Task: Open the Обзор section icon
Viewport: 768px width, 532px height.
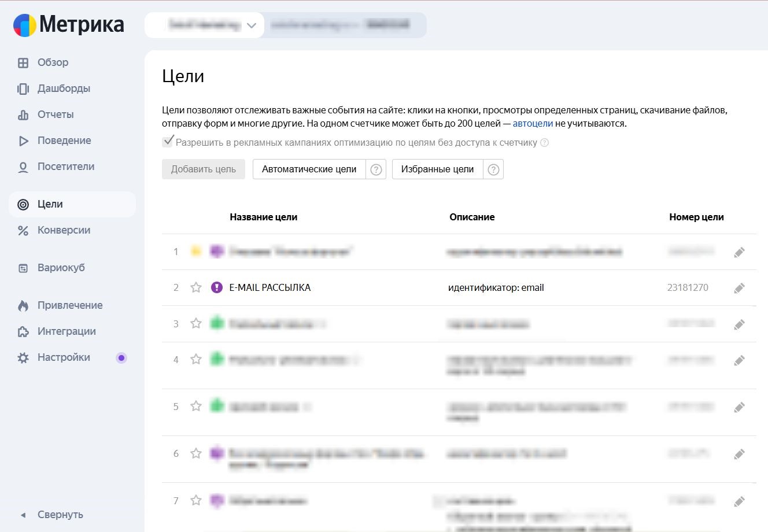Action: click(x=23, y=63)
